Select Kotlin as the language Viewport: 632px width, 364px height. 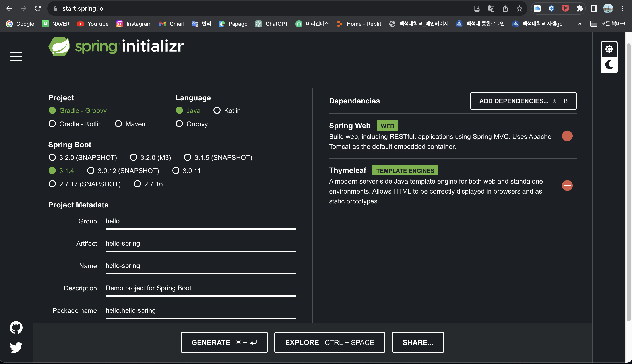(217, 110)
